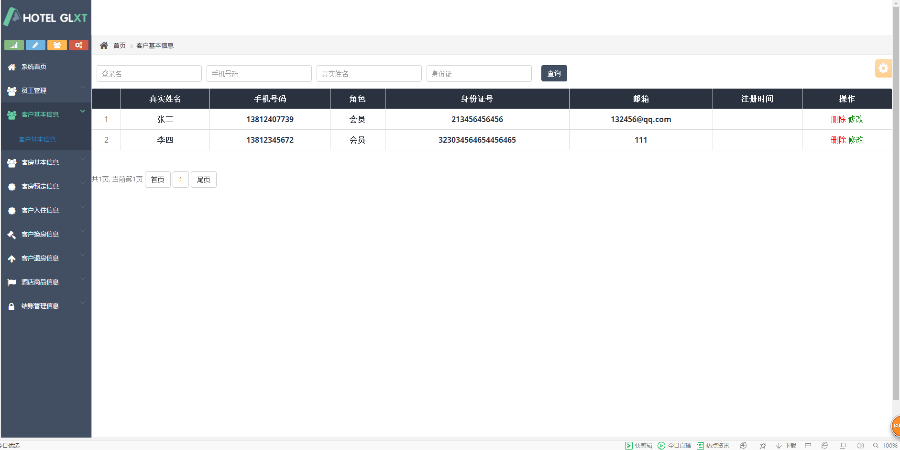Screen dimensions: 900x450
Task: Click the padlock icon in the sidebar
Action: (x=11, y=307)
